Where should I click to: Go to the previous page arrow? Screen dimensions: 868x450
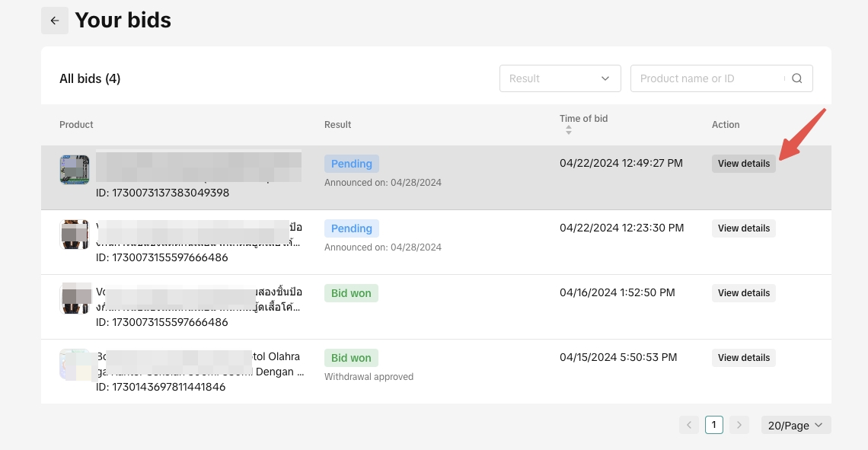point(688,425)
